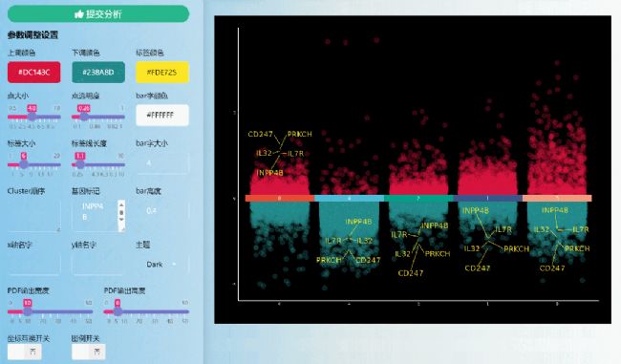Viewport: 621px width, 364px height.
Task: Click the bar高度 input field
Action: click(162, 211)
